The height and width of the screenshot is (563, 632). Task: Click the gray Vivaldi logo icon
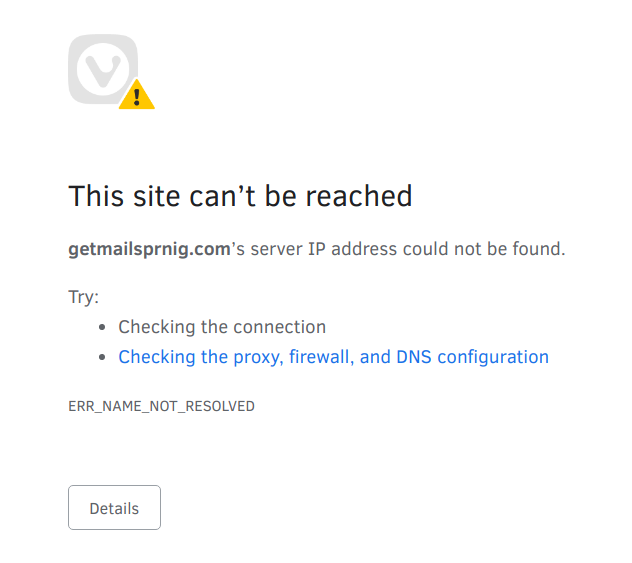pos(103,69)
